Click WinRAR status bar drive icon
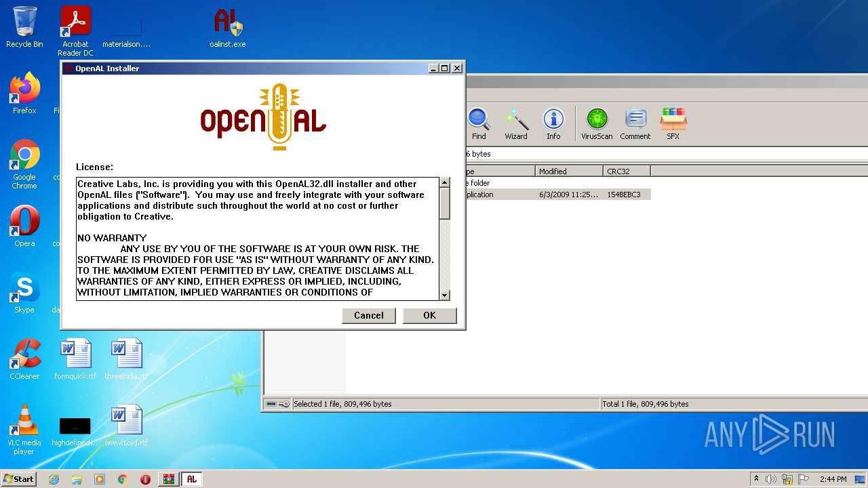Viewport: 868px width, 488px height. coord(271,404)
